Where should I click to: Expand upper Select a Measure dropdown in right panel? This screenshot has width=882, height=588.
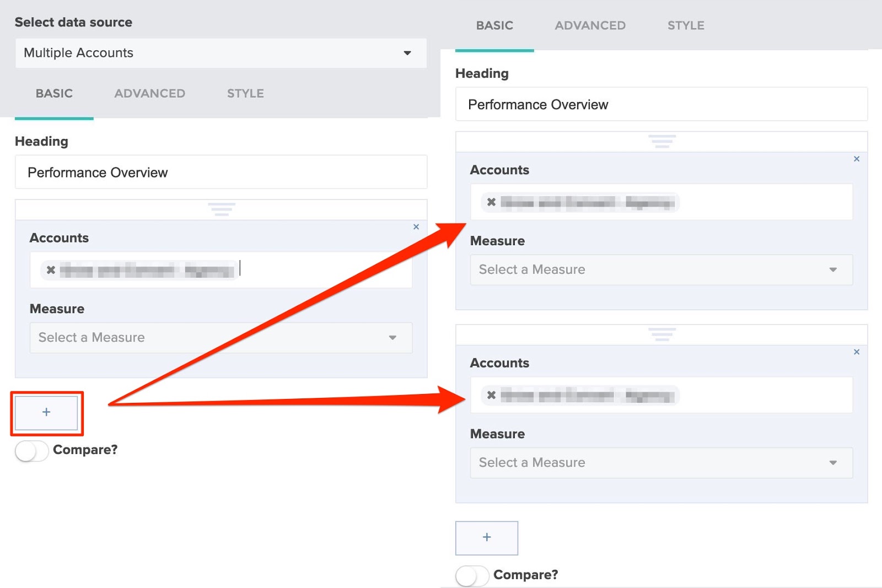[x=661, y=270]
